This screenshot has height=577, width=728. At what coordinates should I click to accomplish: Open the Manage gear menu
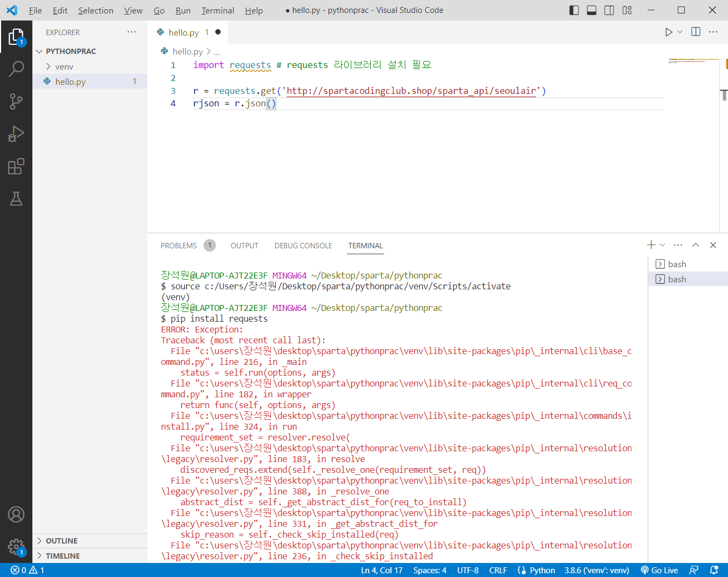(16, 547)
